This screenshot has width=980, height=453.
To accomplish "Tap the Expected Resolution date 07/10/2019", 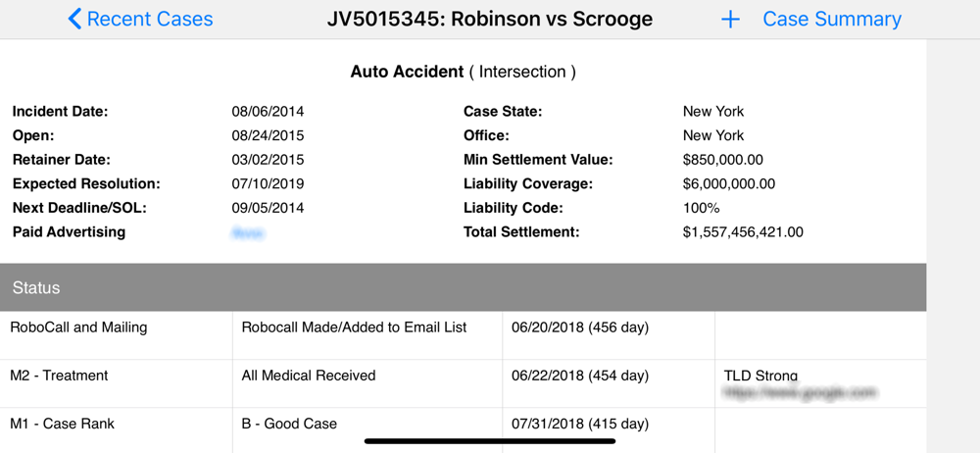I will click(x=268, y=184).
